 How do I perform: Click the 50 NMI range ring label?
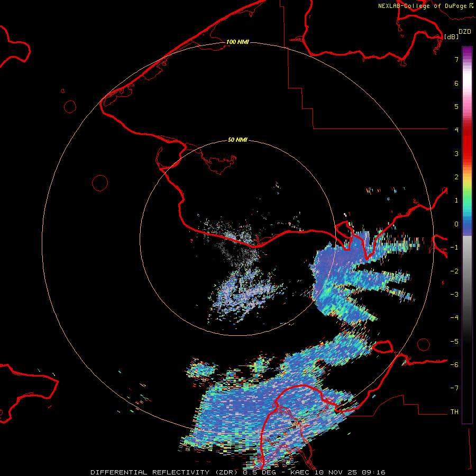[237, 140]
